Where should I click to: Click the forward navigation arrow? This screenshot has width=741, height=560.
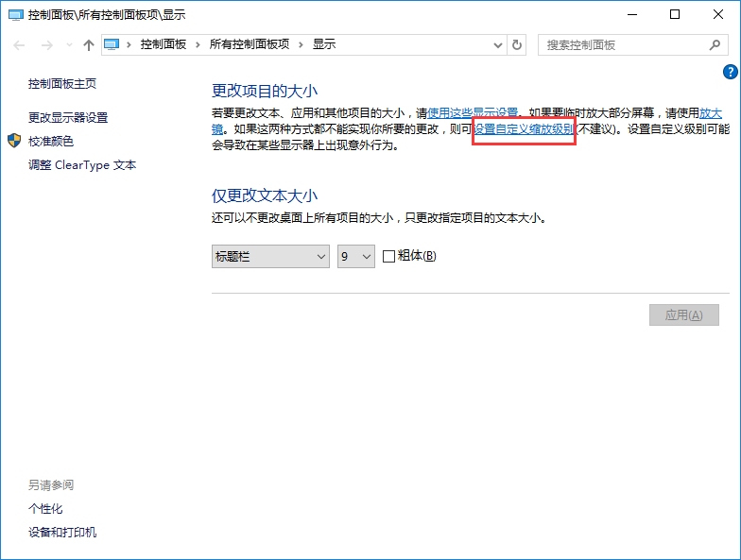pos(45,45)
